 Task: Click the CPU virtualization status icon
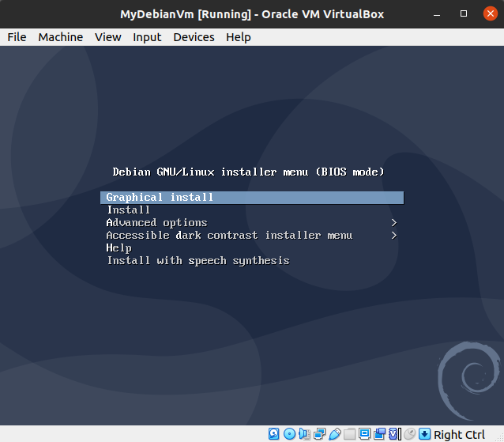click(395, 434)
